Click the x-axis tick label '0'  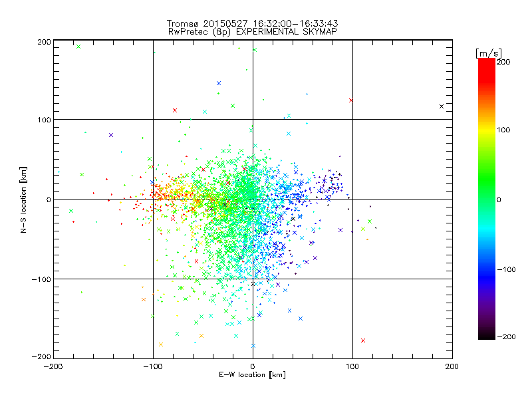pyautogui.click(x=253, y=366)
